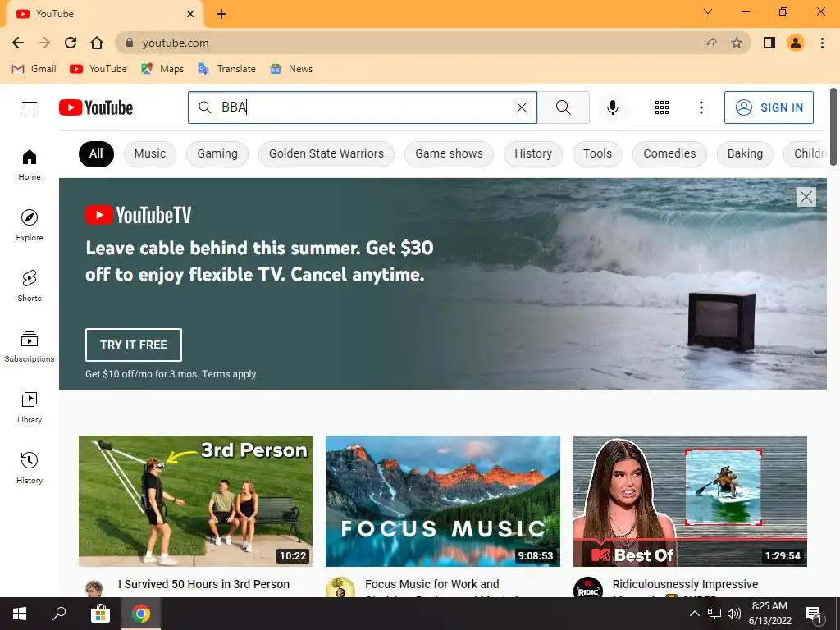The image size is (840, 630).
Task: Open the volume control in tray
Action: click(734, 614)
